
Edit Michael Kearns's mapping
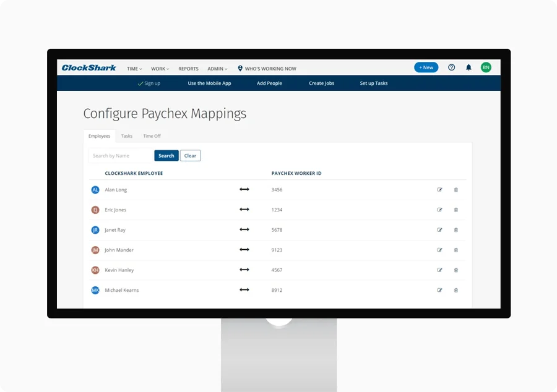point(440,290)
